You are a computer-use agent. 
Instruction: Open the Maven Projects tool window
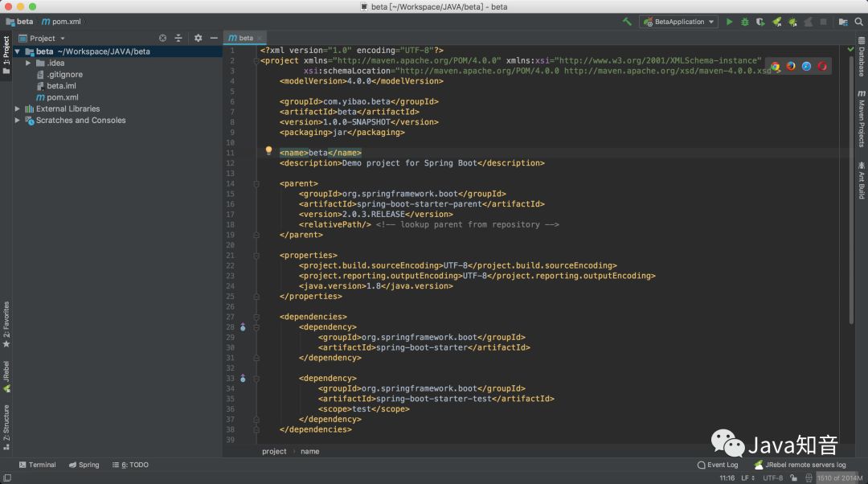click(862, 118)
